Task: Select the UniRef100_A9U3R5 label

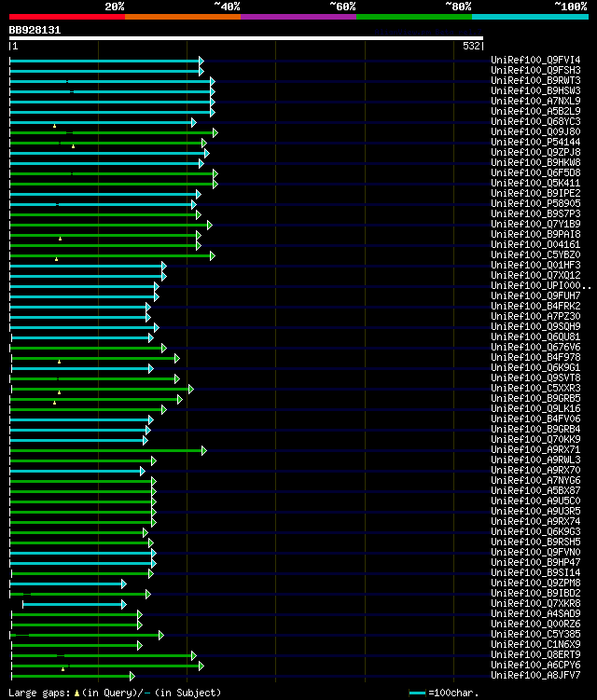Action: click(x=535, y=512)
